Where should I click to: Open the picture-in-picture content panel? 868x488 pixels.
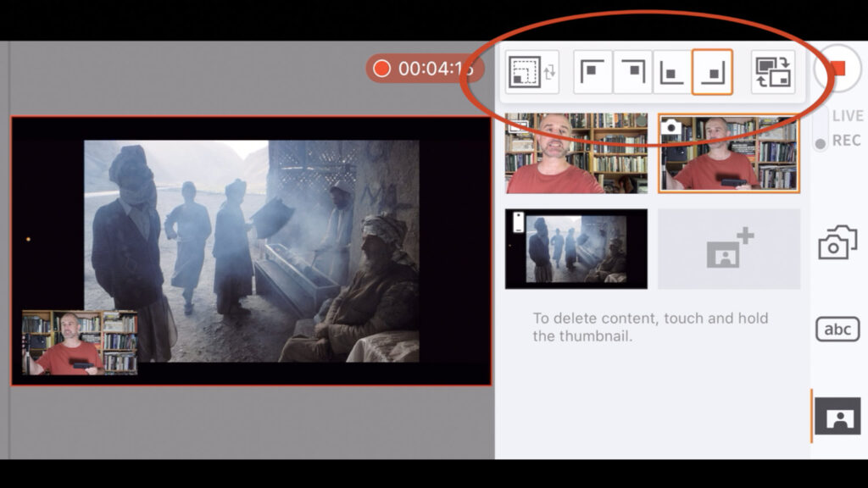(837, 415)
